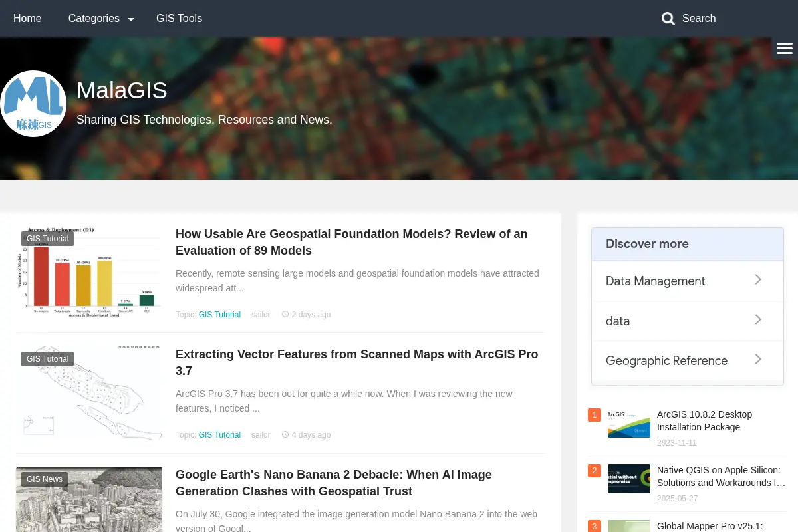Click the orange rank 2 badge

(x=595, y=471)
